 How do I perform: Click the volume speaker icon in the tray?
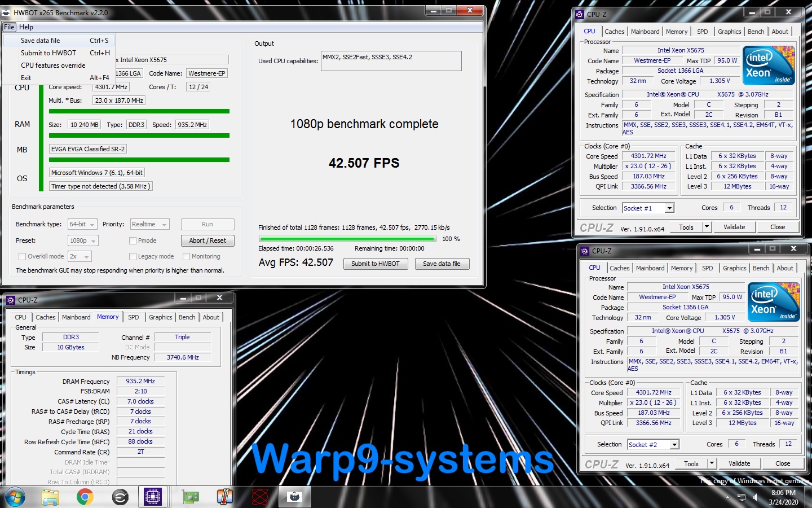755,497
